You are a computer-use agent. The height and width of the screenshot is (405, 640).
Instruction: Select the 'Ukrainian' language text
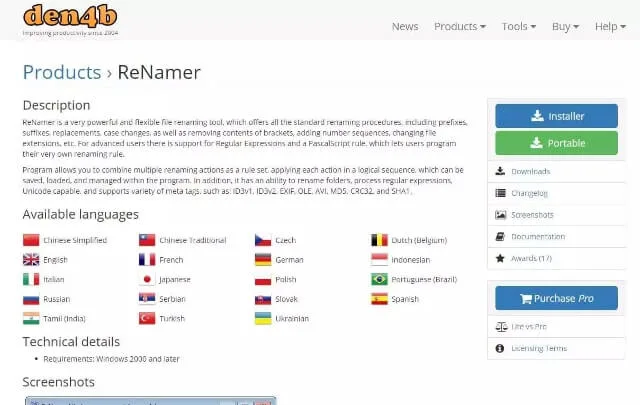point(292,318)
